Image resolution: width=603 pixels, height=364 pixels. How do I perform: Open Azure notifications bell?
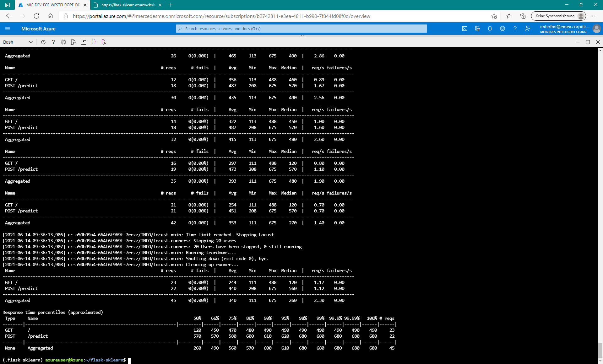(490, 29)
